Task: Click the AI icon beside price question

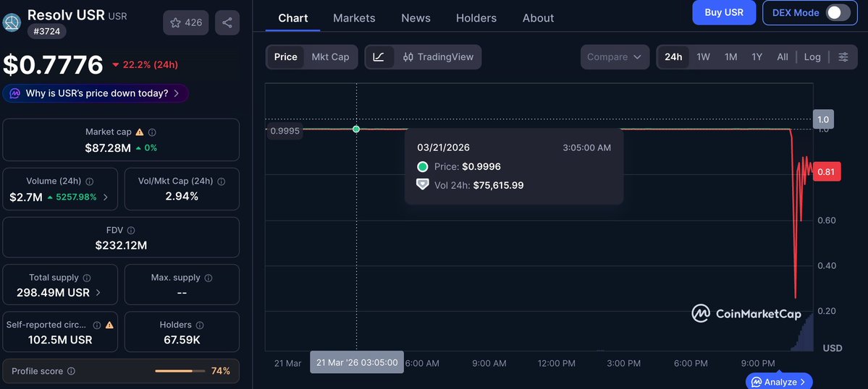Action: coord(15,93)
